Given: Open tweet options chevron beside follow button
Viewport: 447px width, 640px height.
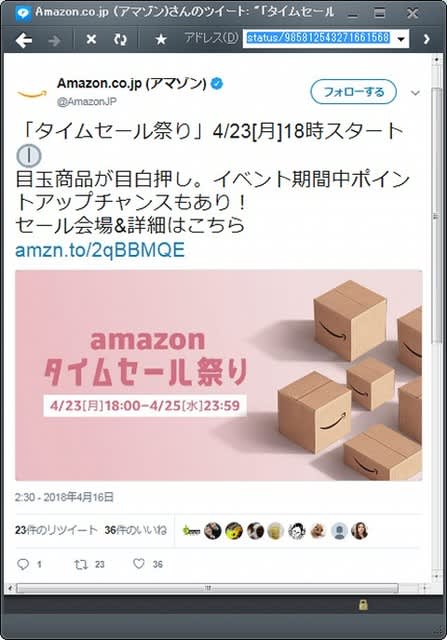Looking at the screenshot, I should 415,93.
